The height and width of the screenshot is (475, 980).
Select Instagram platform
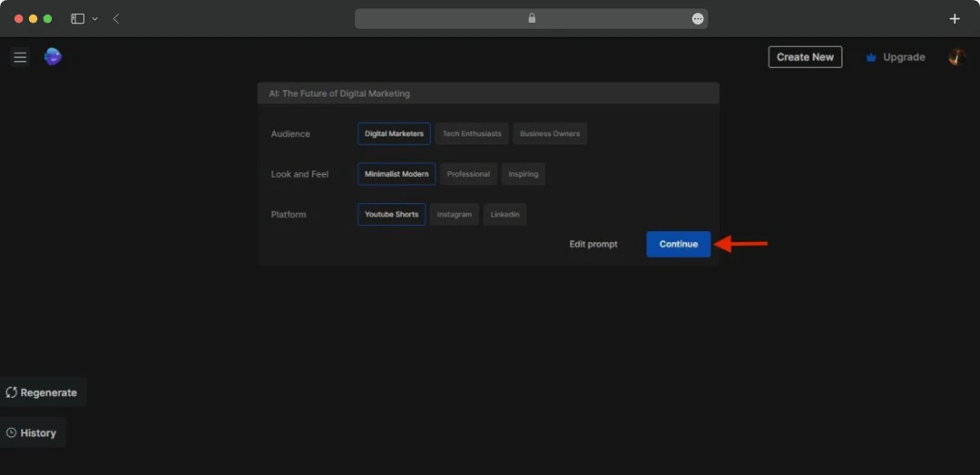455,214
